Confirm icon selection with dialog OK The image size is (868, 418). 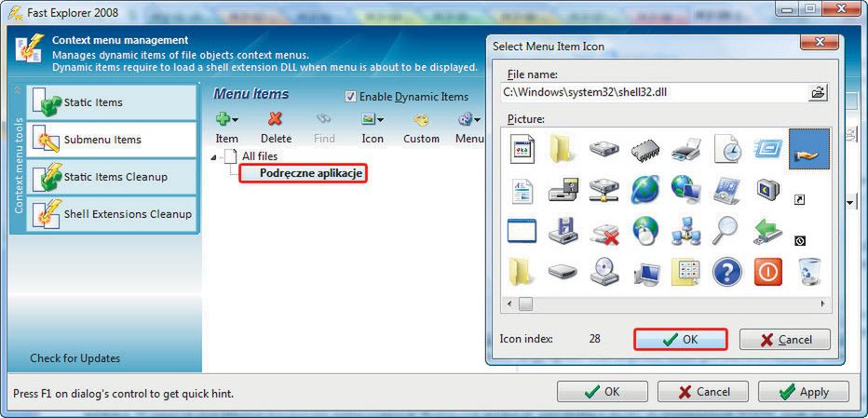coord(680,340)
